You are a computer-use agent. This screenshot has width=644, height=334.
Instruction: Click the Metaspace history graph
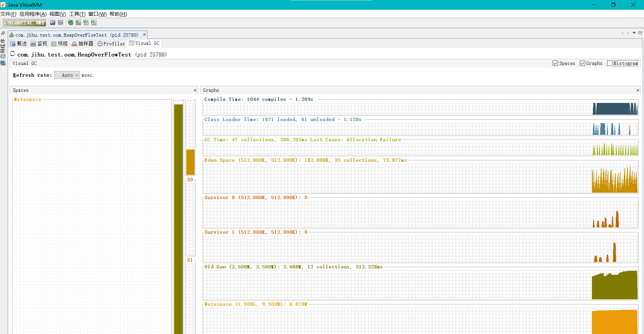(x=420, y=321)
